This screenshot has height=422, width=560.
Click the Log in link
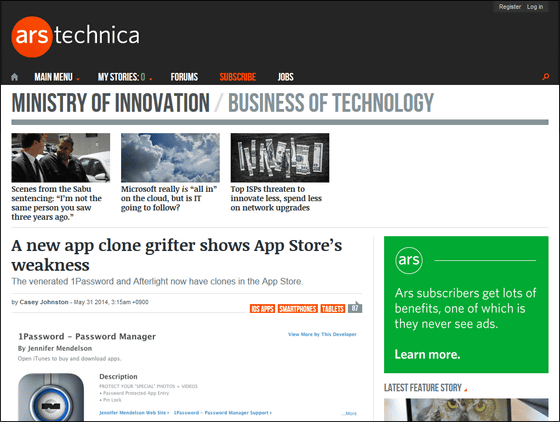tap(535, 7)
